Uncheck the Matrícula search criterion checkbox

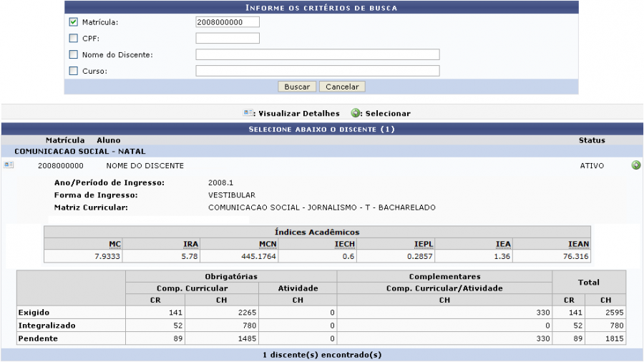click(x=73, y=22)
